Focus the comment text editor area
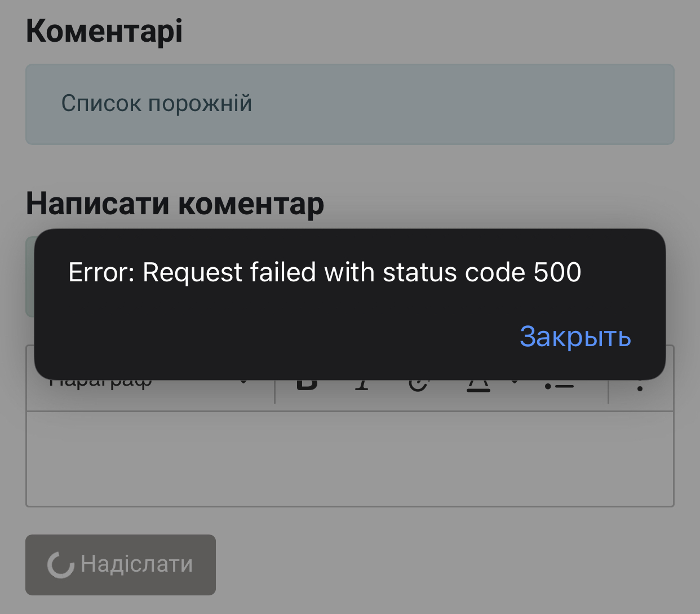700x614 pixels. (x=349, y=458)
